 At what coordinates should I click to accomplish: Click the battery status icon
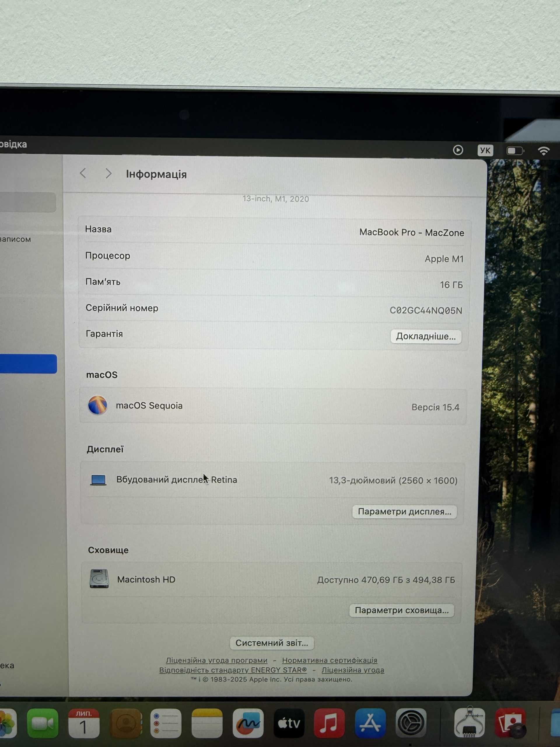point(515,151)
